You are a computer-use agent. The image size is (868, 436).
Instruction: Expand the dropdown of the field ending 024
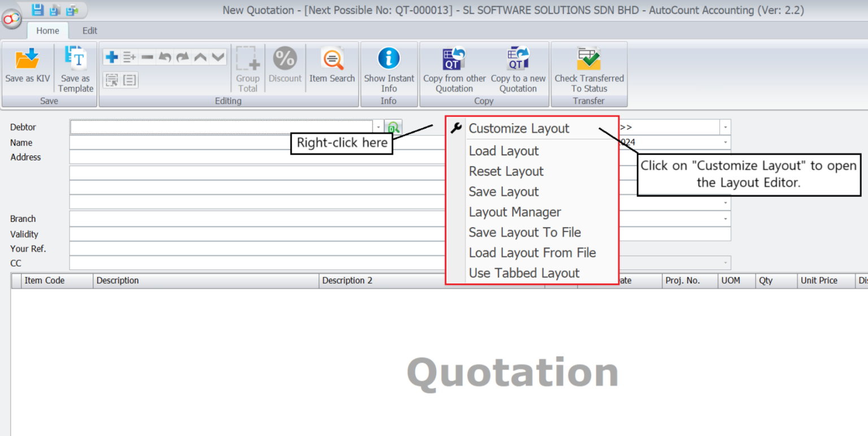pos(726,142)
